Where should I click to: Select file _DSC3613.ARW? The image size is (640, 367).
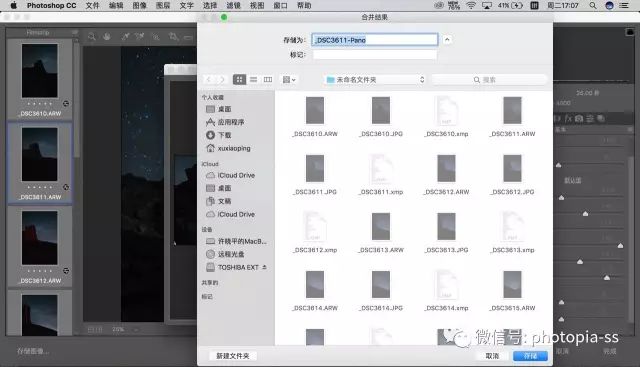[381, 232]
